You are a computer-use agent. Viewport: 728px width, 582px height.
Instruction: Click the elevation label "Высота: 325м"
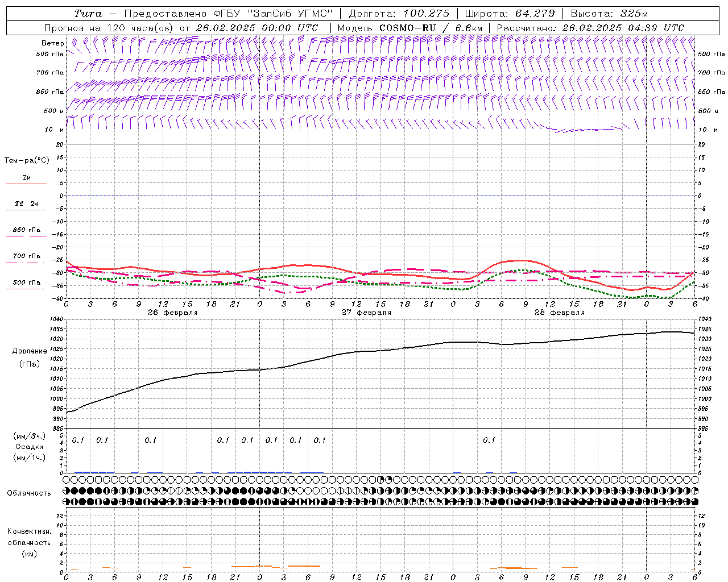click(x=609, y=14)
